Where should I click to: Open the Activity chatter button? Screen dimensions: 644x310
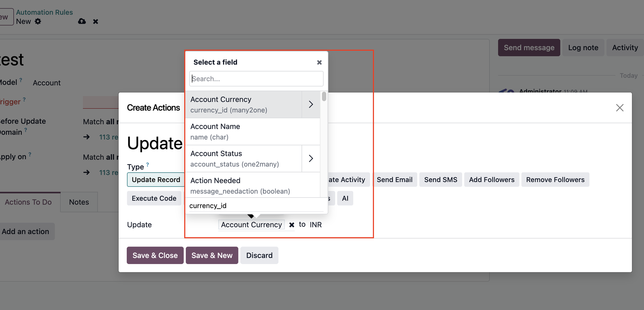pyautogui.click(x=625, y=48)
